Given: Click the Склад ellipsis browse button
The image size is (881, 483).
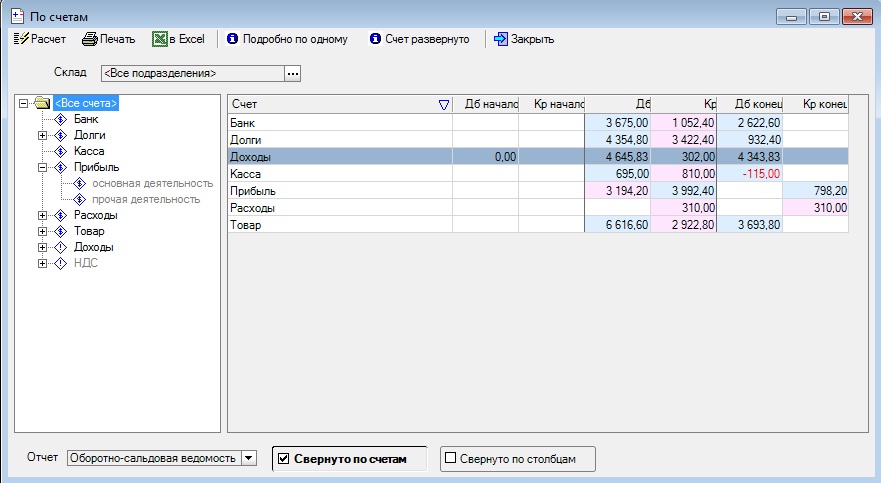Looking at the screenshot, I should coord(292,73).
